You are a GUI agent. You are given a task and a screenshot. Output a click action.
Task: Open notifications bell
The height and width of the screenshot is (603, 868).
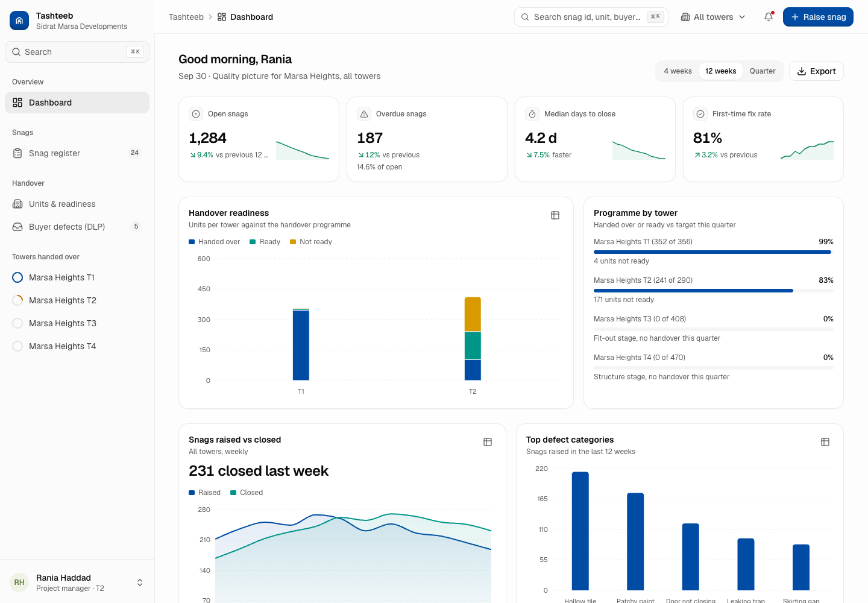coord(769,17)
